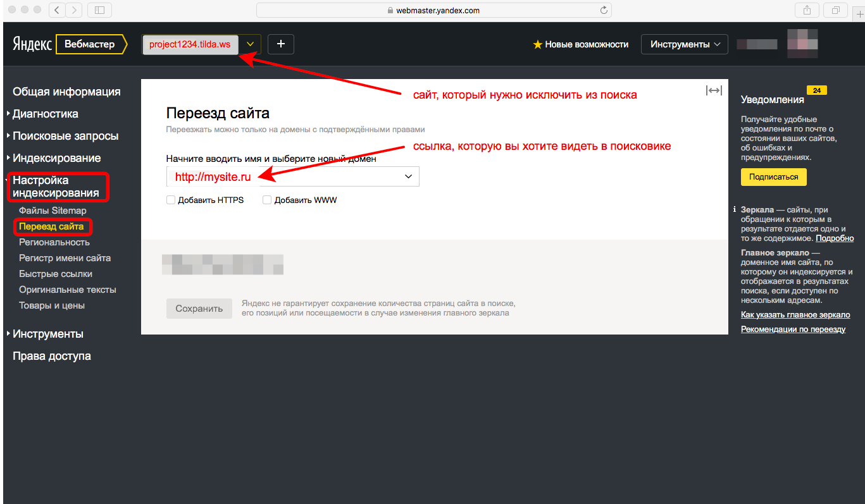Open Рекомендации по переезду link
This screenshot has height=504, width=865.
pos(793,329)
